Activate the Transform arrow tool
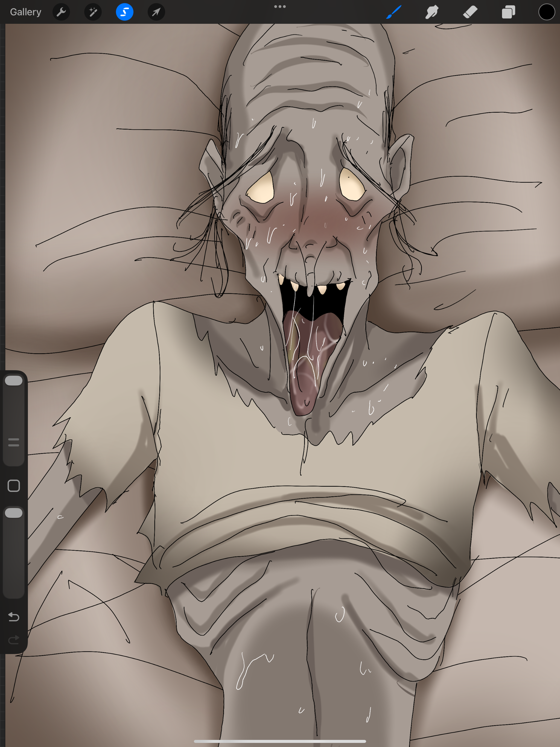The height and width of the screenshot is (747, 560). 156,12
